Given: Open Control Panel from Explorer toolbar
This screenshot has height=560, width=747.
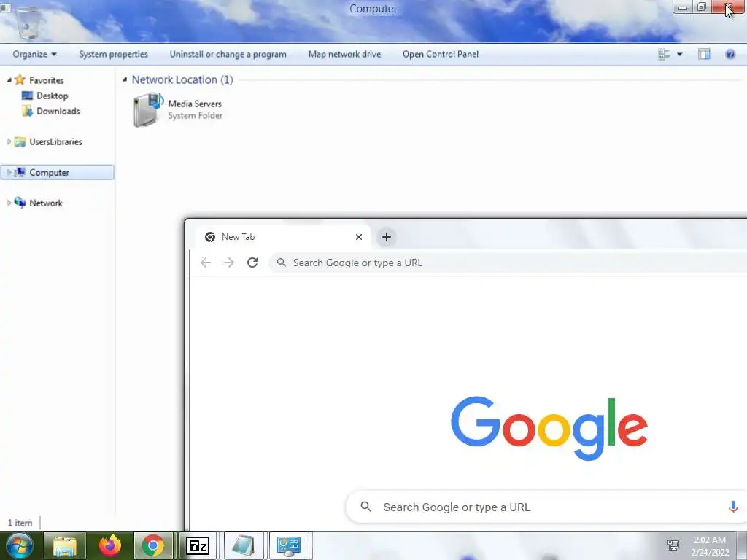Looking at the screenshot, I should click(x=441, y=54).
